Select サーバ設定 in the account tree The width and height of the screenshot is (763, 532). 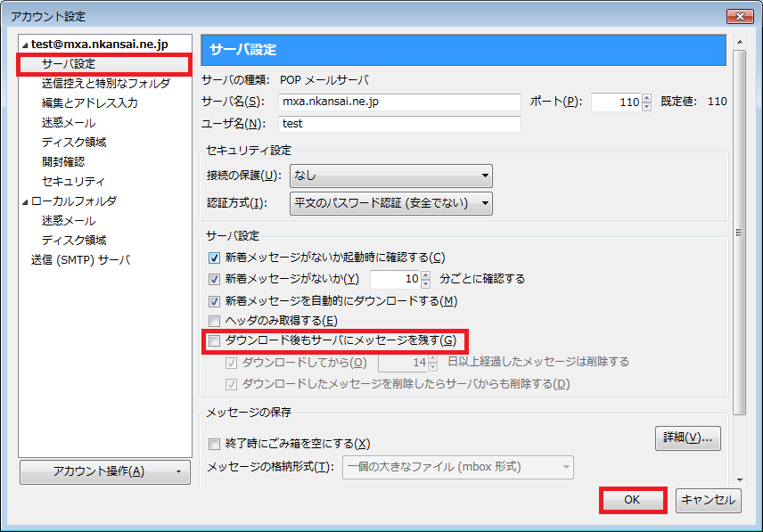tap(69, 63)
